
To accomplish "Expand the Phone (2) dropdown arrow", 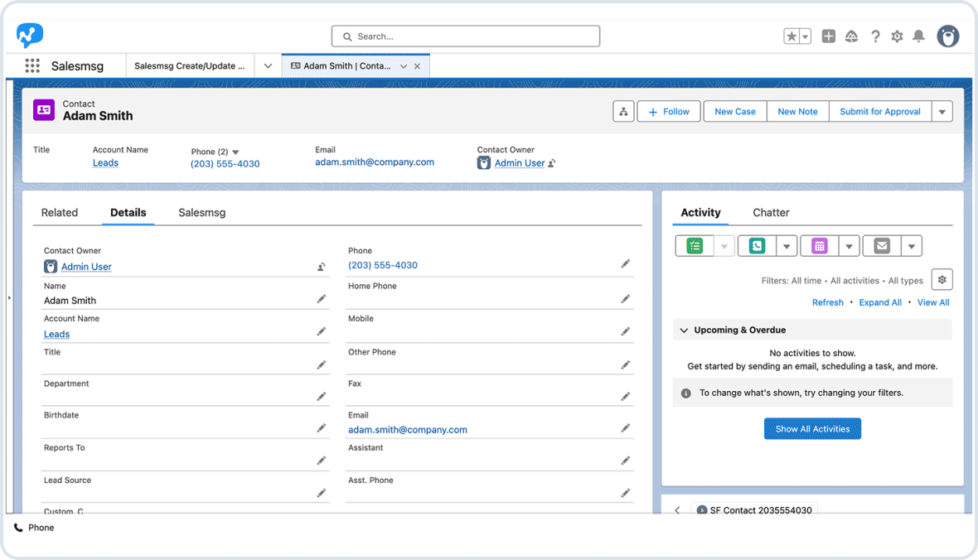I will coord(235,152).
